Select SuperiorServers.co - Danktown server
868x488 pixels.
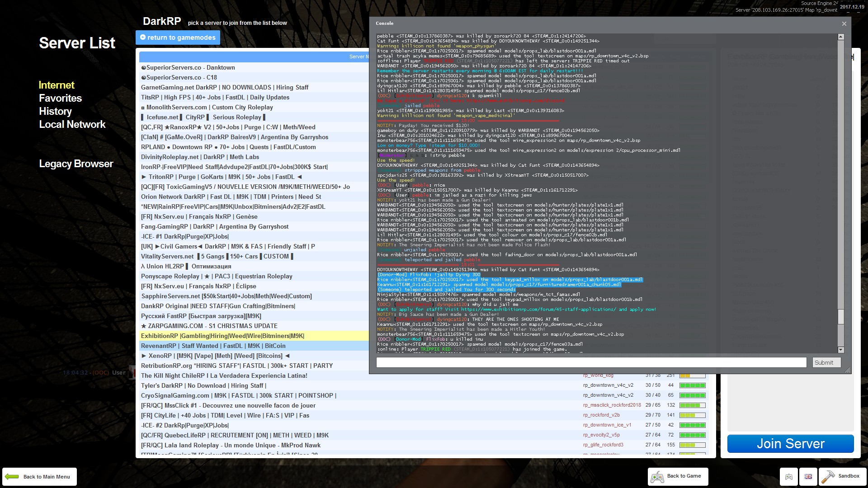[254, 67]
